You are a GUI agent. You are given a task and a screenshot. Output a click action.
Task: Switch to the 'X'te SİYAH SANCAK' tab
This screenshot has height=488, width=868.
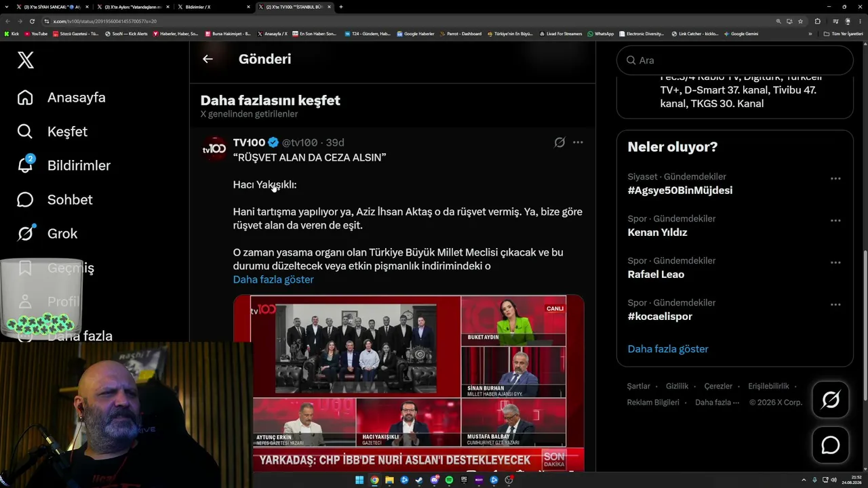click(x=52, y=7)
